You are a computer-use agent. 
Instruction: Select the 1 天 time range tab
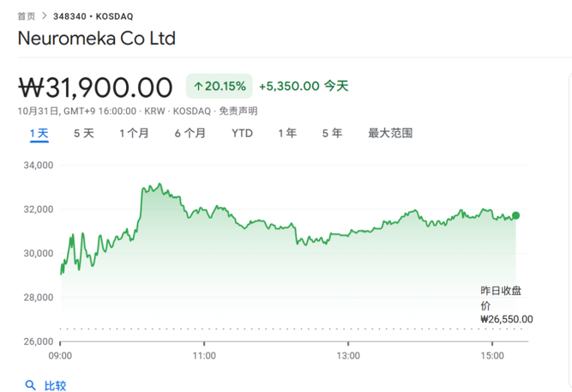tap(39, 133)
